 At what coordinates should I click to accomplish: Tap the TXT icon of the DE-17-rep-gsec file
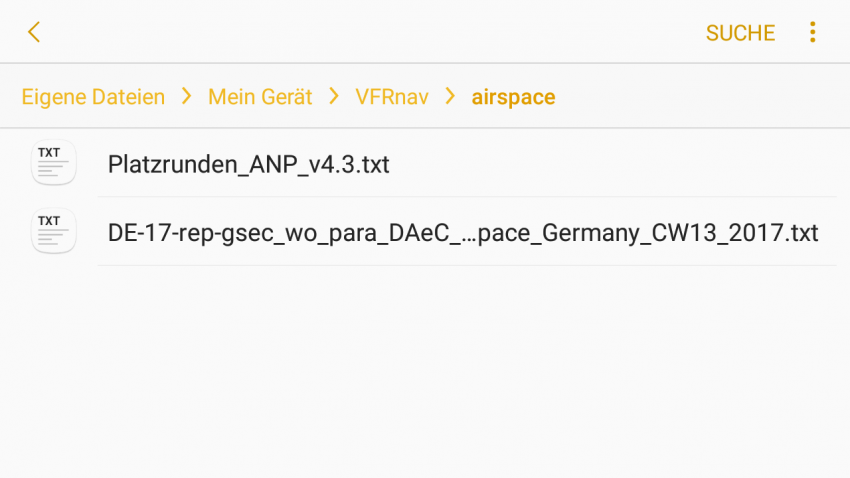54,231
